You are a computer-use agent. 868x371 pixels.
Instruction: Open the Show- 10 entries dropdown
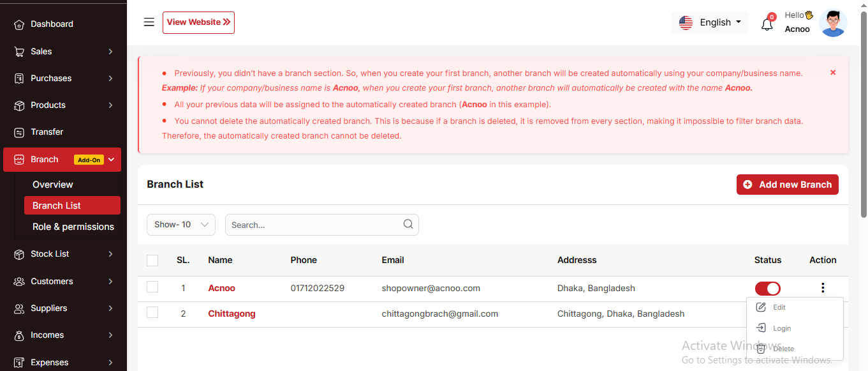(181, 225)
